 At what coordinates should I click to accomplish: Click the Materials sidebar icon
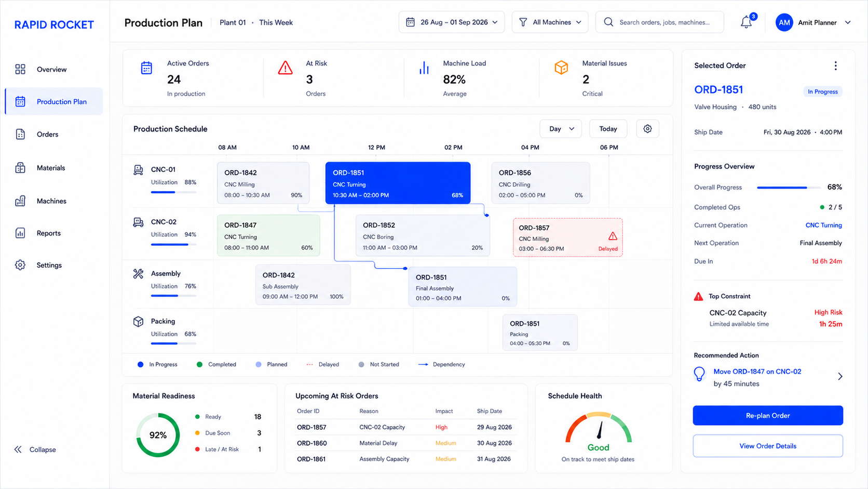tap(20, 167)
